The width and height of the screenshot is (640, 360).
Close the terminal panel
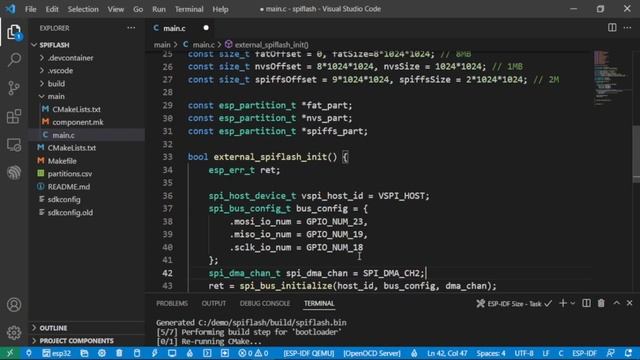point(629,303)
